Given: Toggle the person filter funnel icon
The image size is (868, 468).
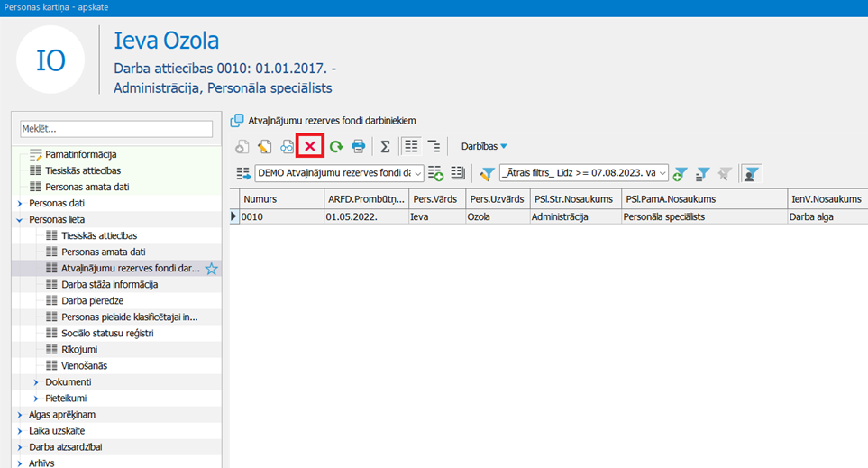Looking at the screenshot, I should (x=751, y=174).
